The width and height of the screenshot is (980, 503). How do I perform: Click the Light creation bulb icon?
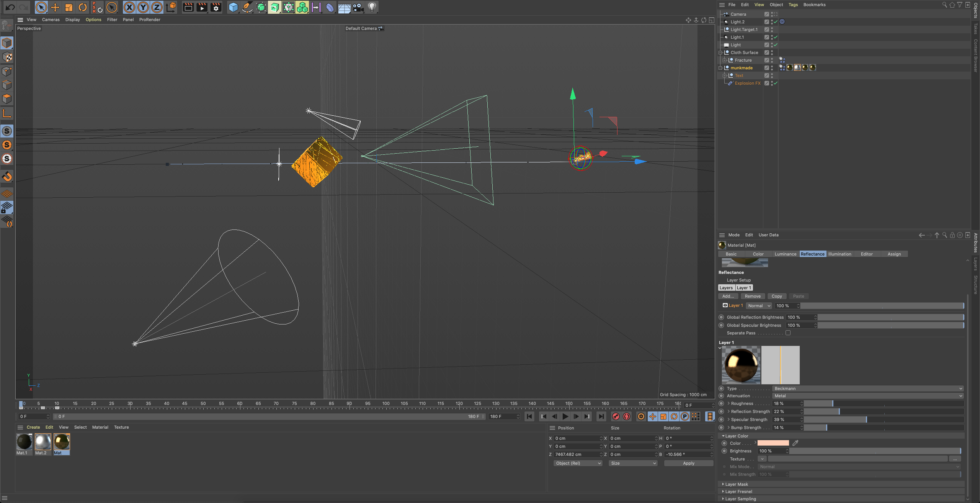[371, 7]
